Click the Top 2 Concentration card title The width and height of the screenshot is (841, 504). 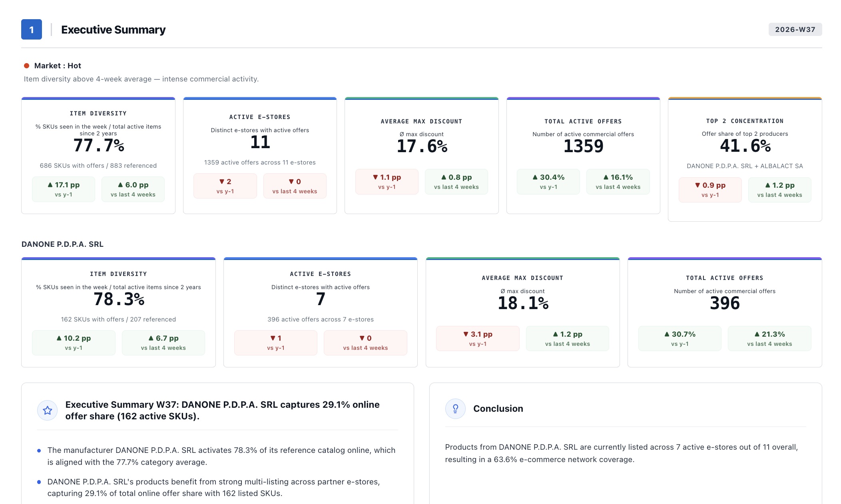pyautogui.click(x=745, y=121)
